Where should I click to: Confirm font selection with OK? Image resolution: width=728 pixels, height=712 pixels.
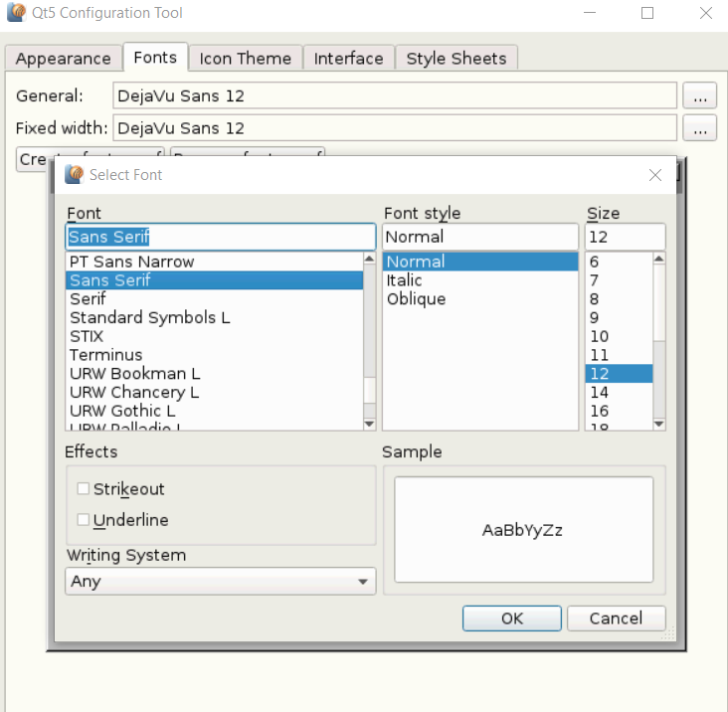[511, 619]
